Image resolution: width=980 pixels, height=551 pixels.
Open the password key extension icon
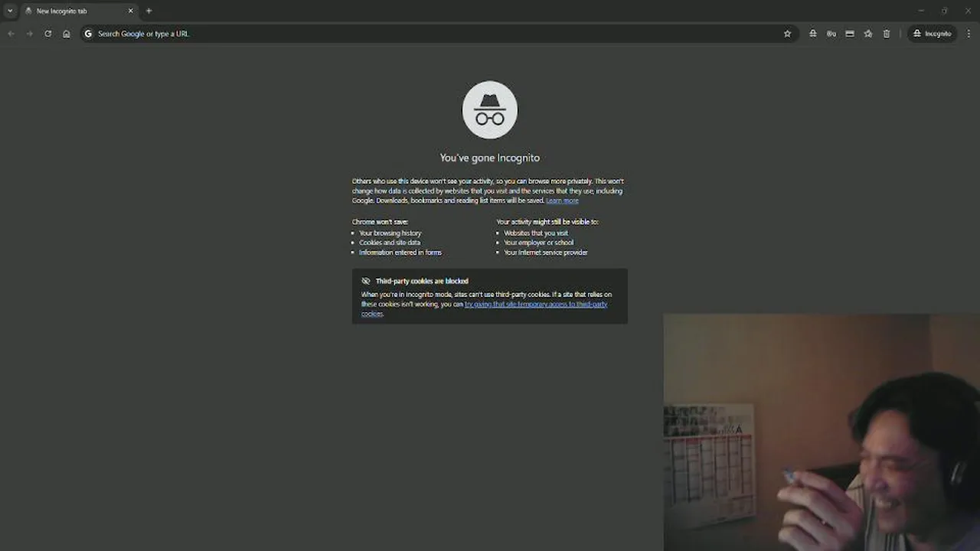tap(831, 34)
